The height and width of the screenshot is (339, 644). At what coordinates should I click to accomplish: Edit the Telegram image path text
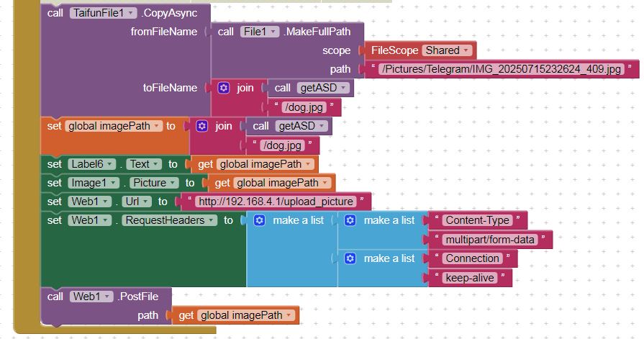502,69
